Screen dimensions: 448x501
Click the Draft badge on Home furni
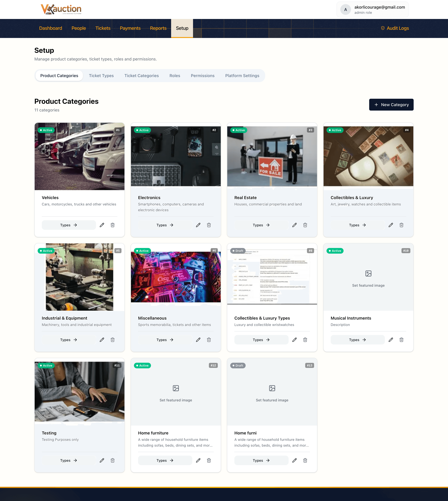tap(238, 366)
